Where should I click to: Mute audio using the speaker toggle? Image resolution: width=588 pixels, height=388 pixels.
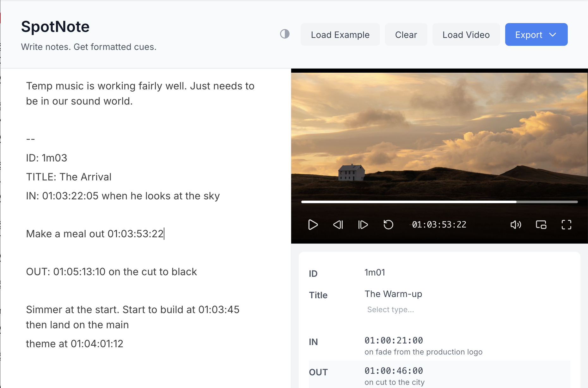pos(516,225)
